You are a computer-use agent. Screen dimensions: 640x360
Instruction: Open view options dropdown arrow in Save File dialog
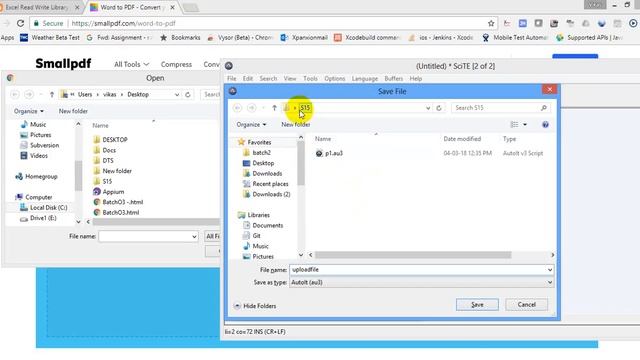[525, 124]
